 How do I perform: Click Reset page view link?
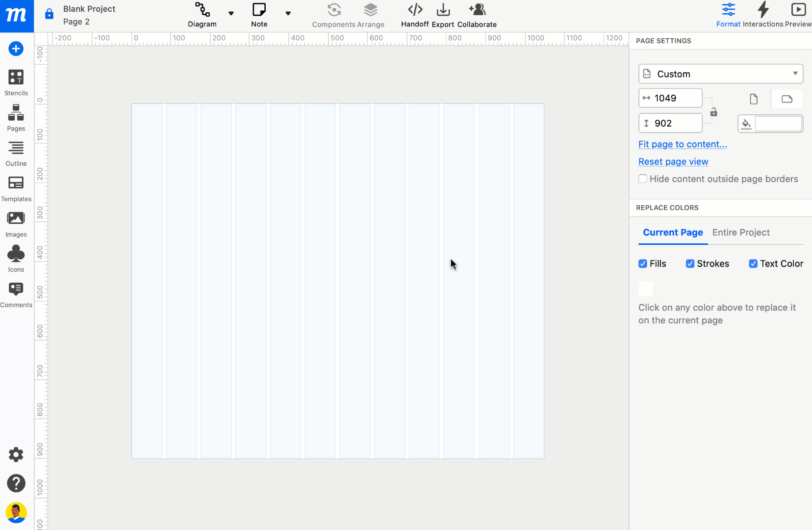pyautogui.click(x=673, y=161)
